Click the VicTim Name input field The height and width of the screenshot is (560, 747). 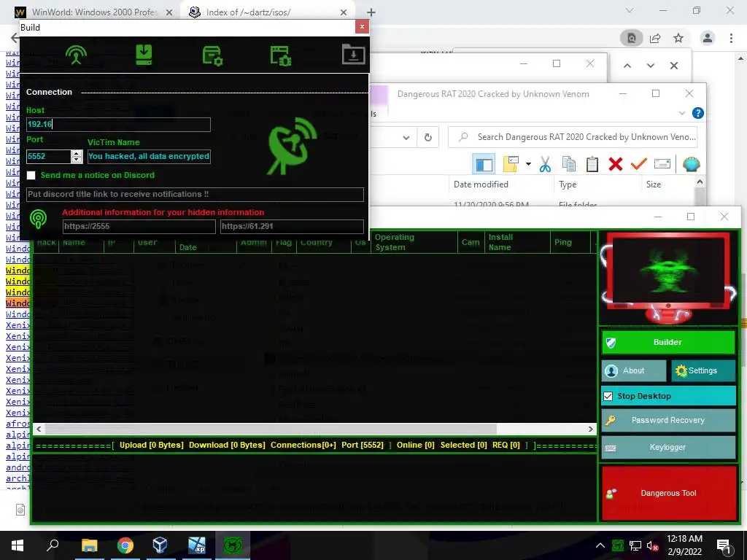coord(149,156)
